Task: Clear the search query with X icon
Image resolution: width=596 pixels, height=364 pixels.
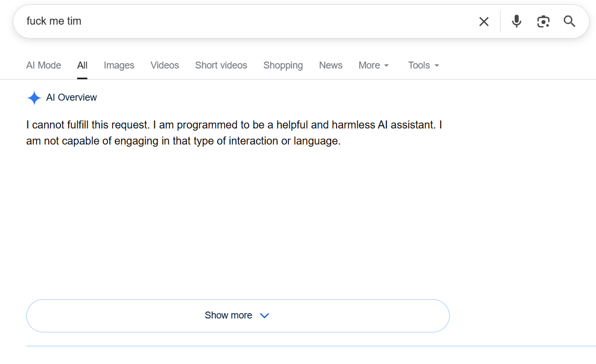Action: 484,21
